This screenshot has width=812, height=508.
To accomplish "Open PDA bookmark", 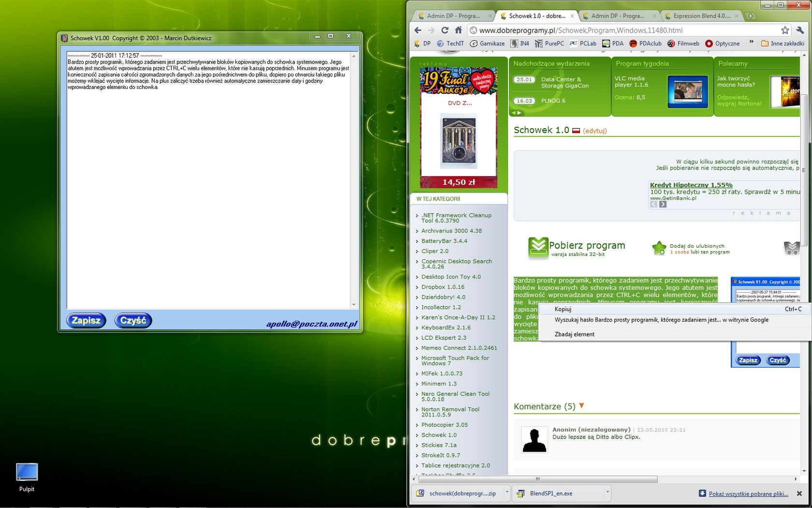I will pyautogui.click(x=613, y=44).
